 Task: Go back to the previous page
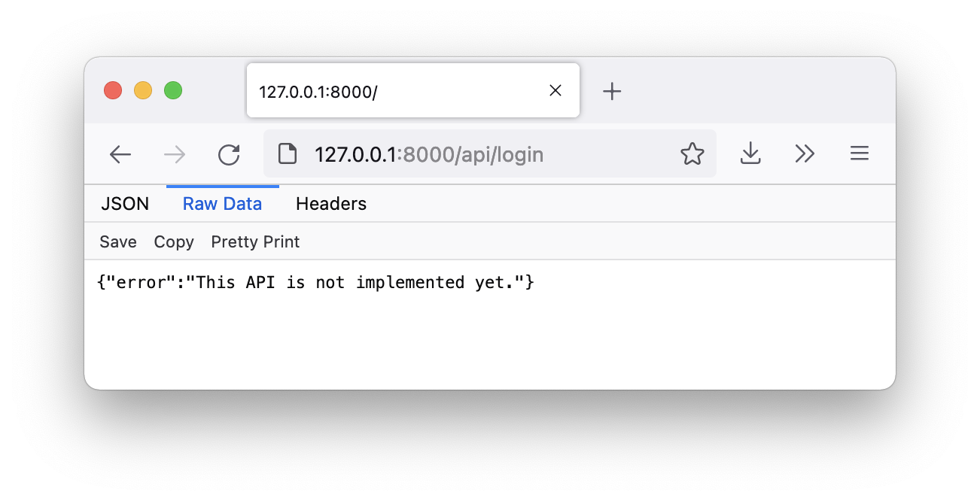[120, 154]
